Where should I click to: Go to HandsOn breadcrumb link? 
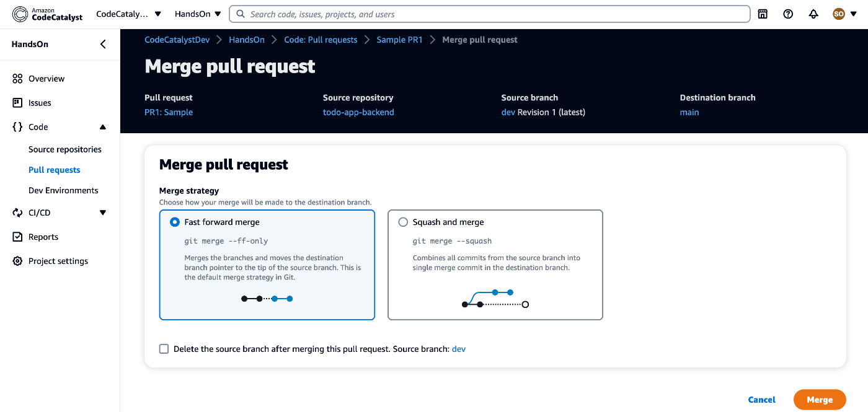pyautogui.click(x=247, y=40)
